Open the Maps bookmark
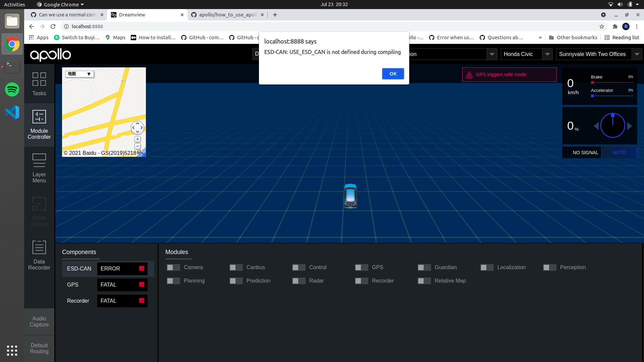This screenshot has width=644, height=362. [x=115, y=38]
